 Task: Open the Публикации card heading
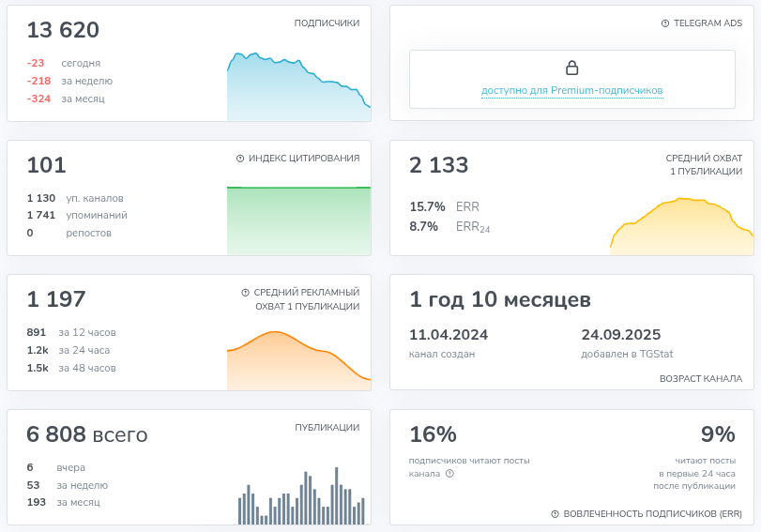pyautogui.click(x=327, y=427)
